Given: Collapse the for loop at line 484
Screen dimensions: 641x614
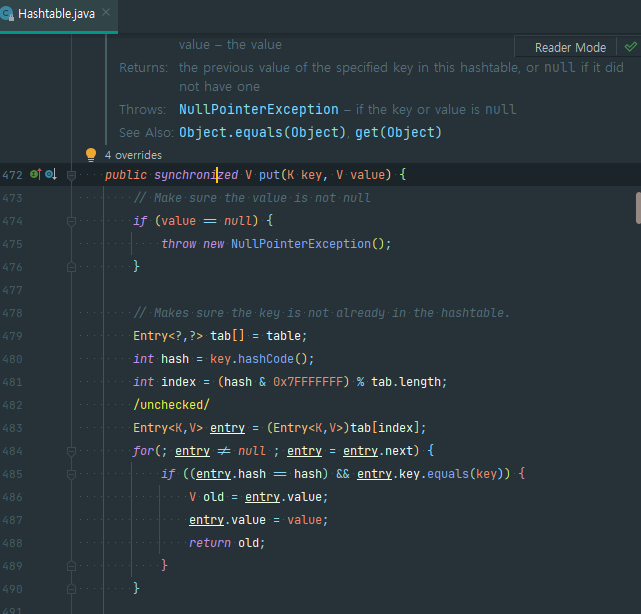Looking at the screenshot, I should coord(71,451).
